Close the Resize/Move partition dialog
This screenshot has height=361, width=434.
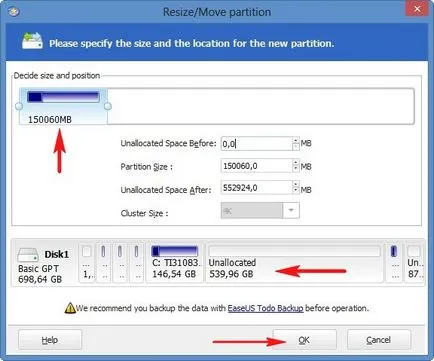click(x=417, y=9)
